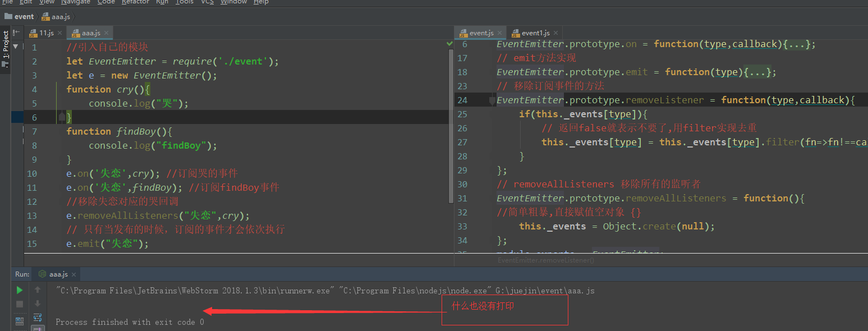The height and width of the screenshot is (331, 868).
Task: Expand folded {...} in emit function body
Action: tap(757, 72)
